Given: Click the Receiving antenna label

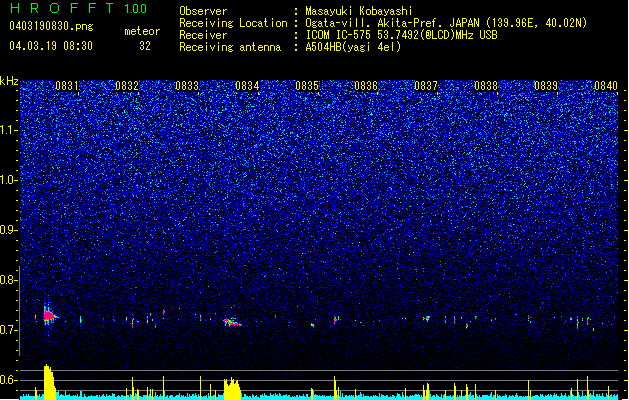Looking at the screenshot, I should tap(230, 47).
